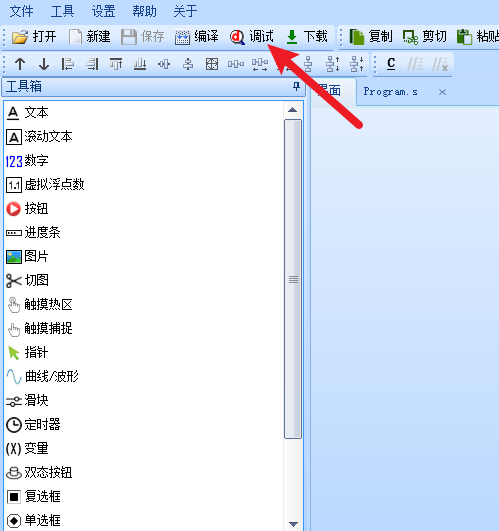The height and width of the screenshot is (531, 499).
Task: Click the 编译 compile icon
Action: click(x=182, y=37)
